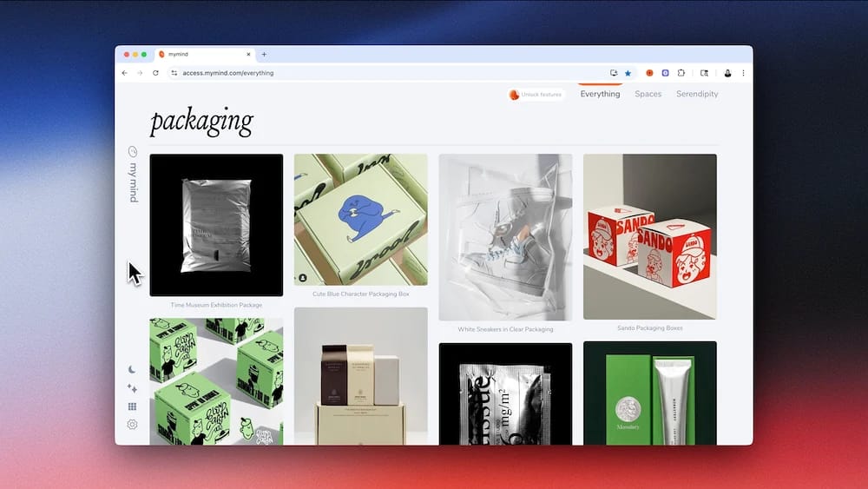Open the Chrome three-dot menu
This screenshot has height=489, width=868.
coord(743,73)
